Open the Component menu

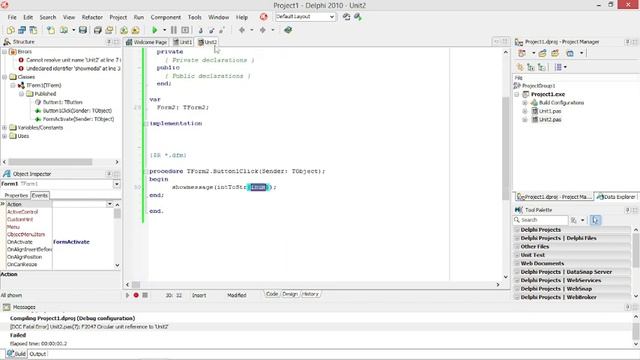click(165, 17)
